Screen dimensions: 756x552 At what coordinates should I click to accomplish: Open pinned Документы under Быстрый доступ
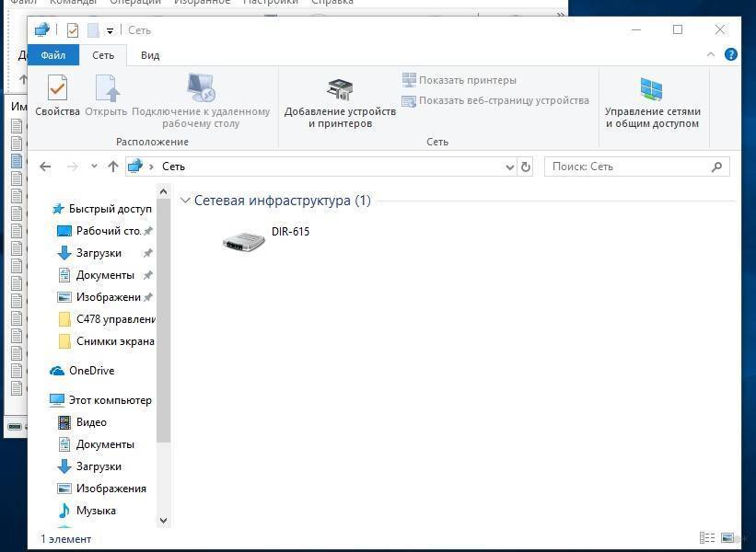click(x=105, y=275)
